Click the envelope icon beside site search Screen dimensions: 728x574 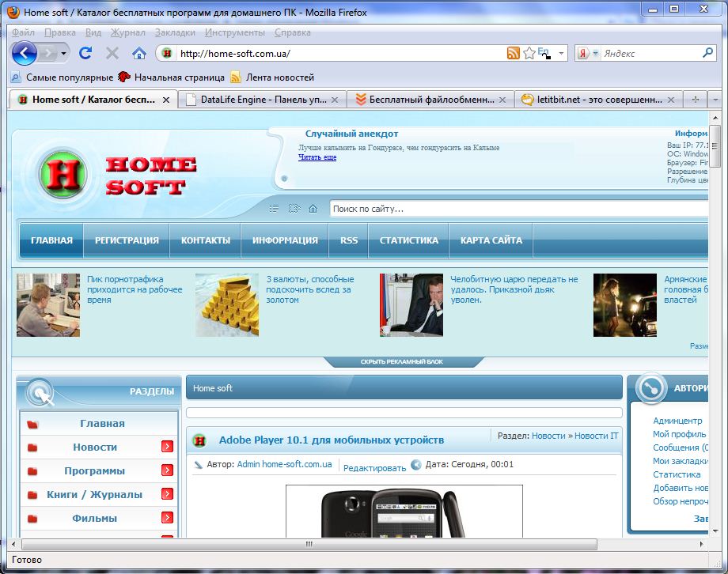(294, 209)
